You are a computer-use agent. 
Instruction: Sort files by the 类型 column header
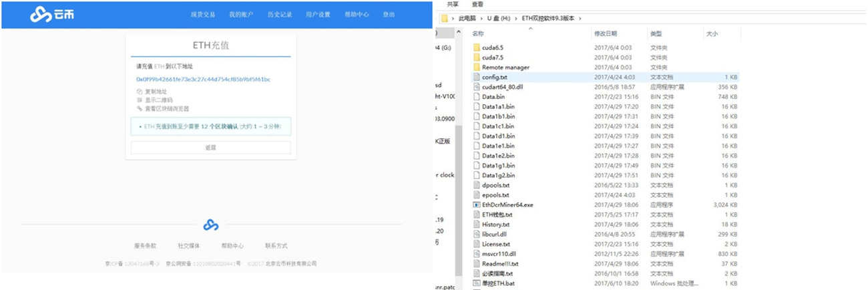click(656, 33)
